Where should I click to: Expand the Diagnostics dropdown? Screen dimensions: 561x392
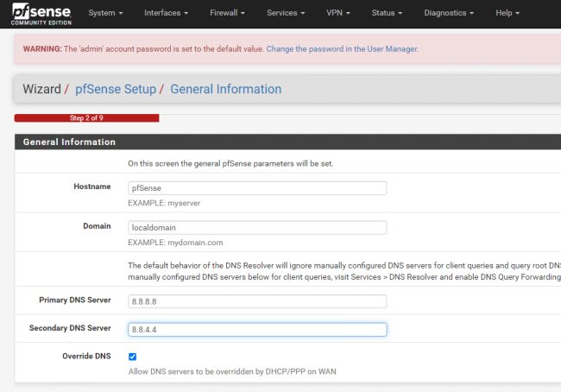449,13
